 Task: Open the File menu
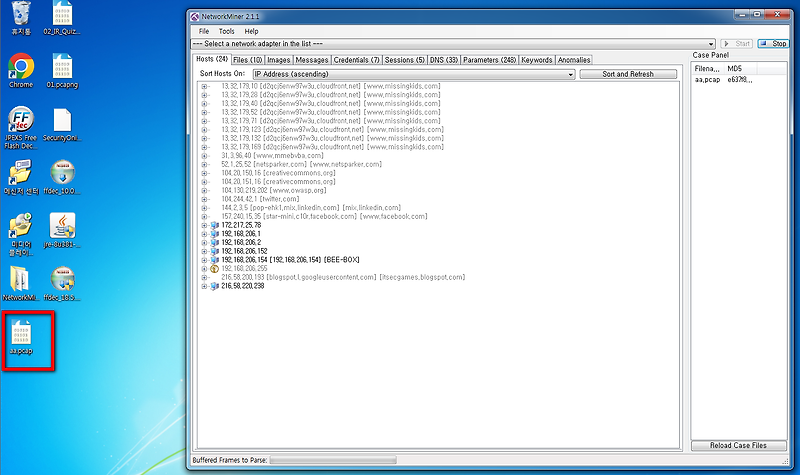click(204, 31)
